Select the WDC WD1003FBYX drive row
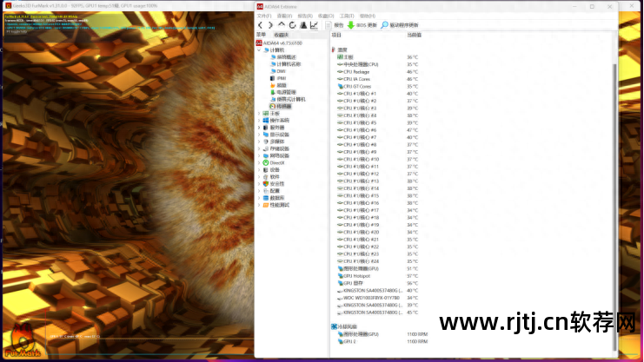This screenshot has height=362, width=644. tap(377, 298)
